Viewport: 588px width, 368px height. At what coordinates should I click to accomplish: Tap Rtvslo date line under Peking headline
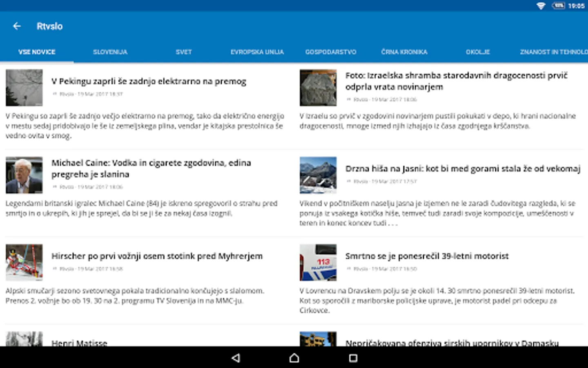tap(87, 94)
